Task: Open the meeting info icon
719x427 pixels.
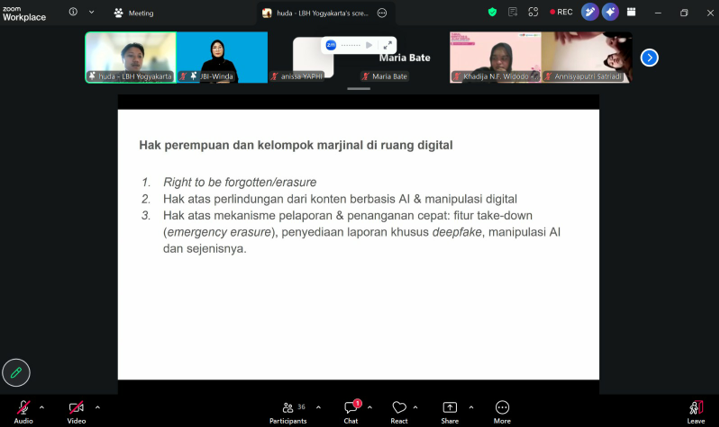Action: 73,12
